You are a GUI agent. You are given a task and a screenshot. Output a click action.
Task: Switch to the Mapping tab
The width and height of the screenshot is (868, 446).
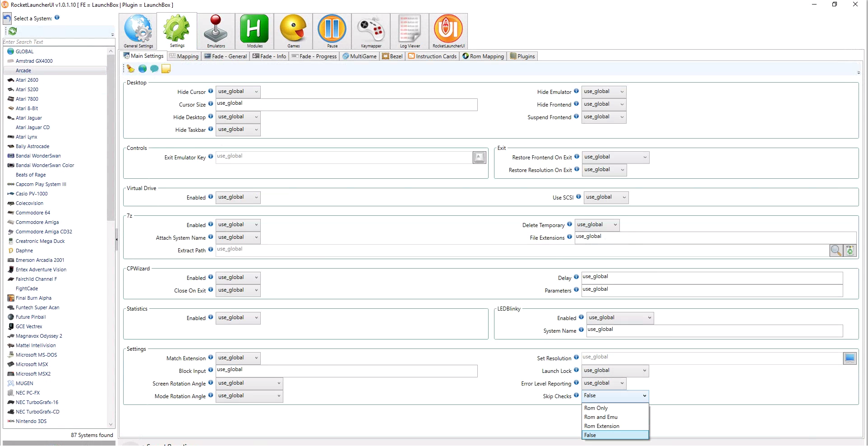(184, 56)
